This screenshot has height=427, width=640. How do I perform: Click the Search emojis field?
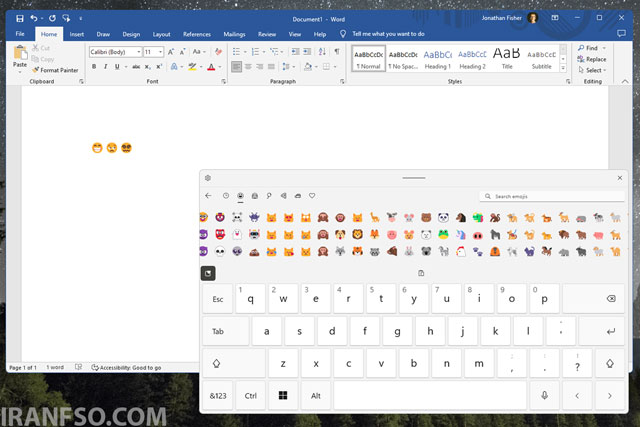[552, 196]
